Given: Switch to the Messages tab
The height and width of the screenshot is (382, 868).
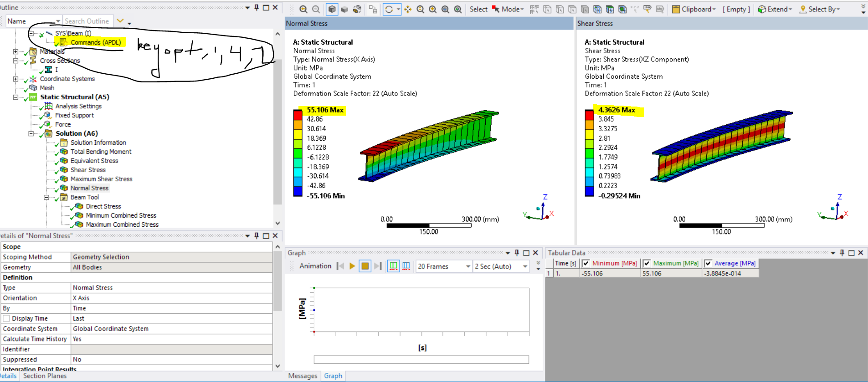Looking at the screenshot, I should tap(303, 376).
